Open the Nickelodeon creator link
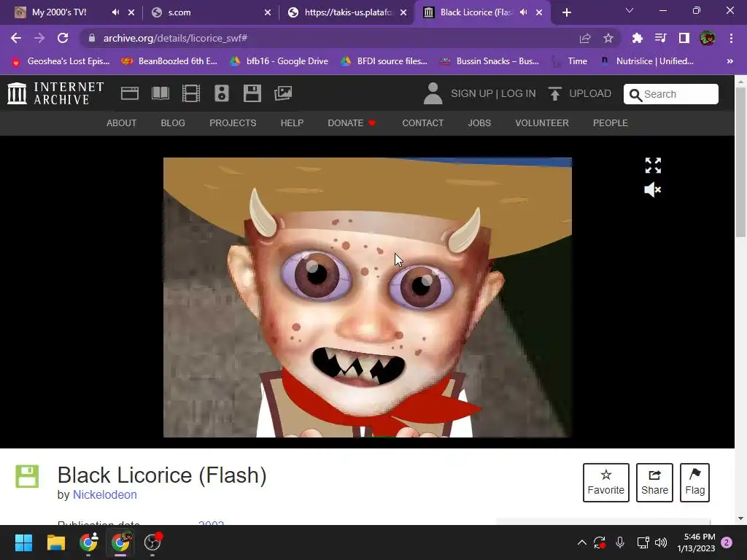747x560 pixels. tap(105, 495)
